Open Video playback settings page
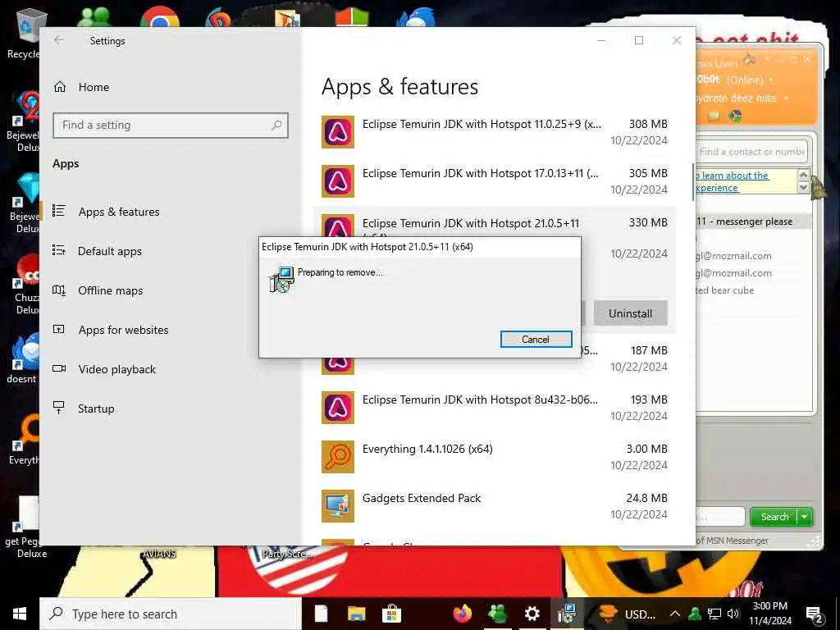This screenshot has width=840, height=630. click(116, 369)
